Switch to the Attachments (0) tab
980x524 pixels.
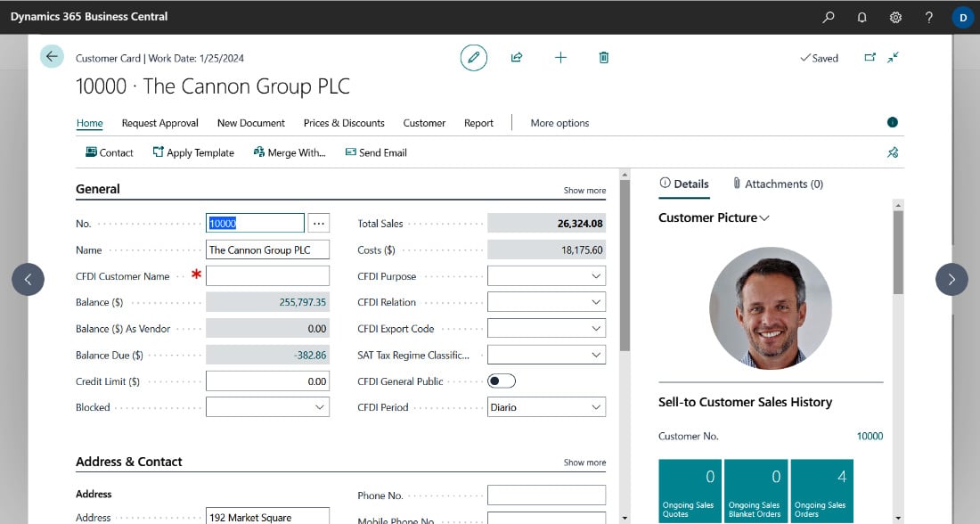click(x=778, y=184)
